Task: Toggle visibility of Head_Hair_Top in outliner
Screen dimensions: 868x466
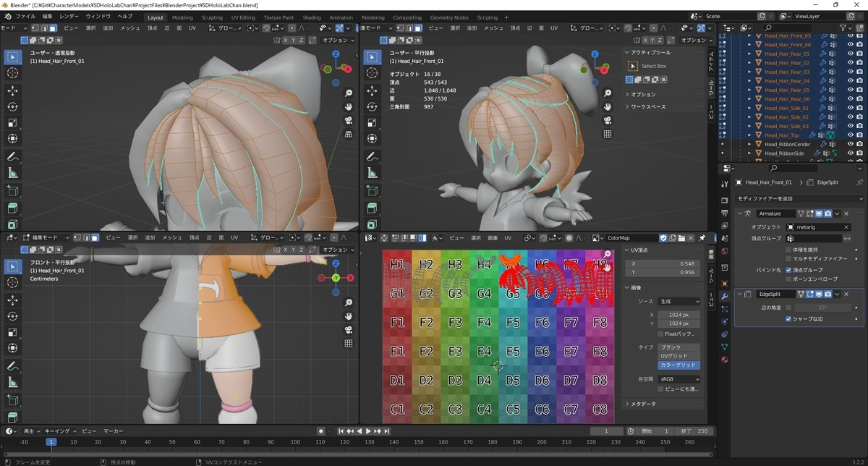Action: [851, 135]
